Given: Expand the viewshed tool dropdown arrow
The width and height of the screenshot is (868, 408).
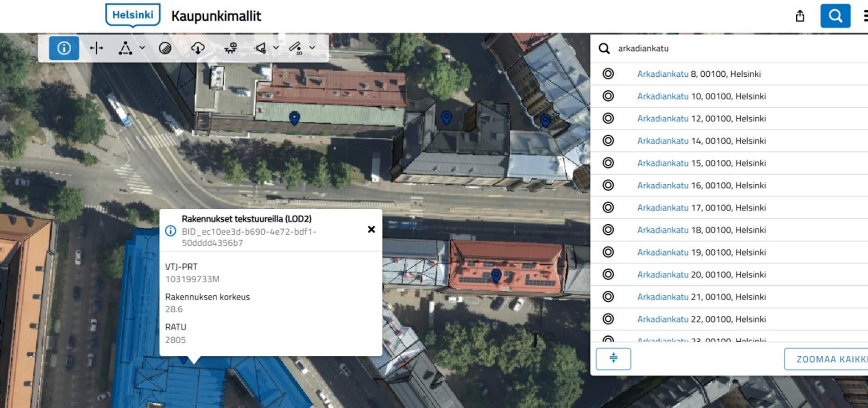Looking at the screenshot, I should [276, 48].
